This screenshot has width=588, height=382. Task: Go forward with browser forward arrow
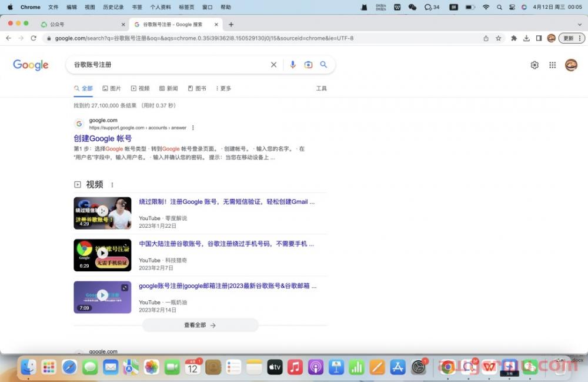pyautogui.click(x=21, y=38)
